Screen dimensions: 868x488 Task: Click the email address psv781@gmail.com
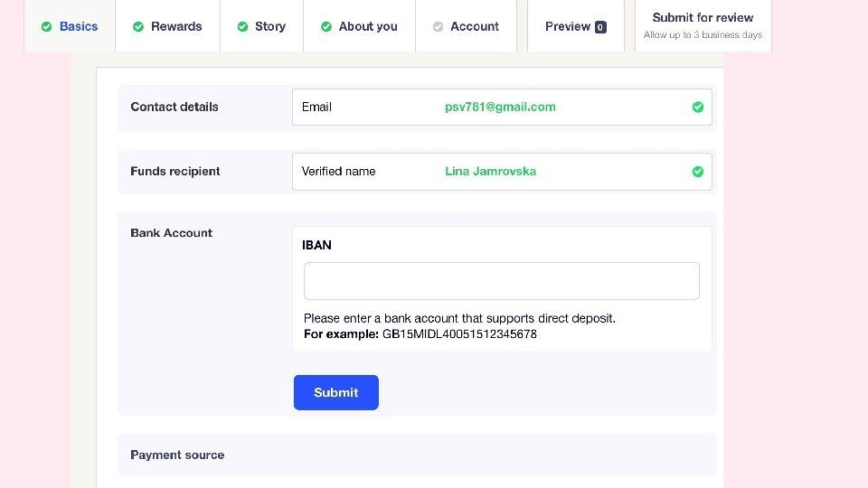500,107
